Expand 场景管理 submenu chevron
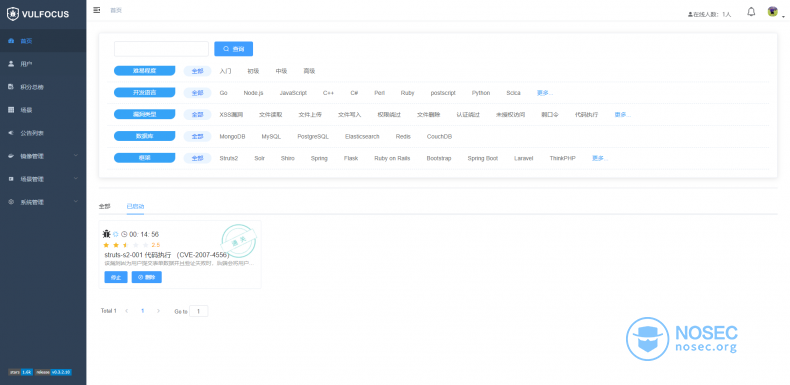The height and width of the screenshot is (385, 790). [76, 178]
